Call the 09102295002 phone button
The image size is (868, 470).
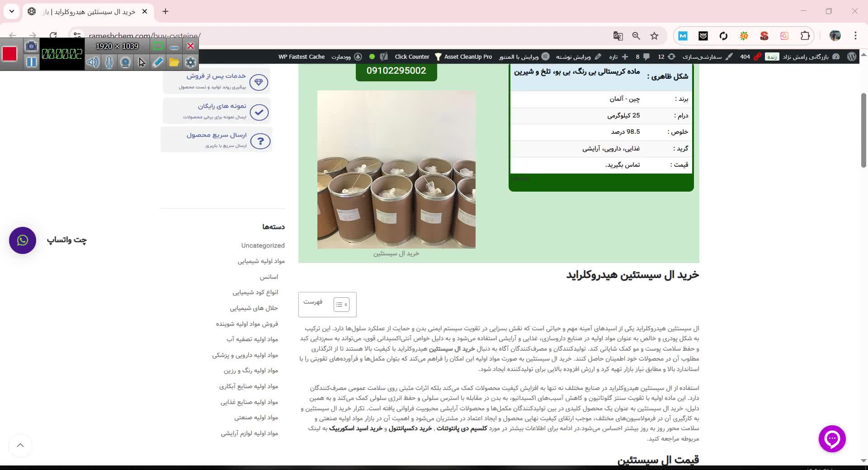click(x=396, y=71)
